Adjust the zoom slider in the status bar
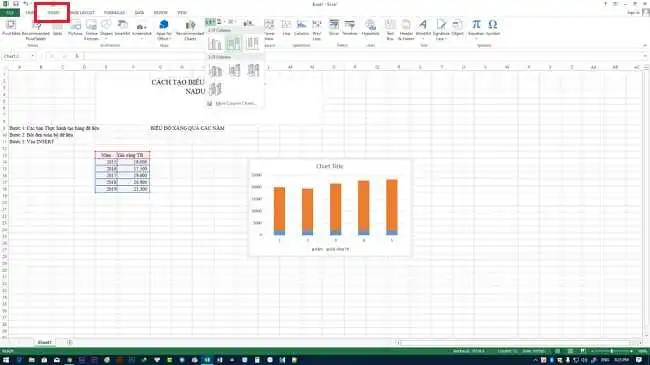This screenshot has width=650, height=365. click(612, 351)
